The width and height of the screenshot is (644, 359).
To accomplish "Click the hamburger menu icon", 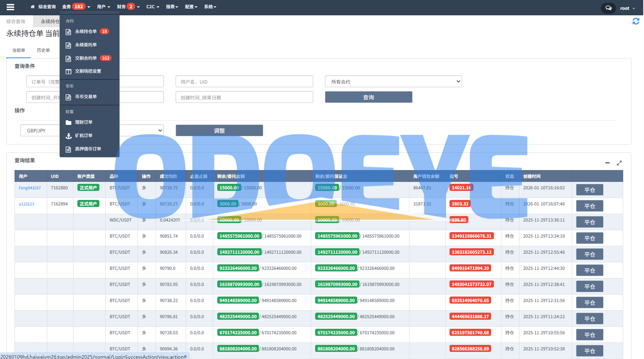I will (11, 7).
